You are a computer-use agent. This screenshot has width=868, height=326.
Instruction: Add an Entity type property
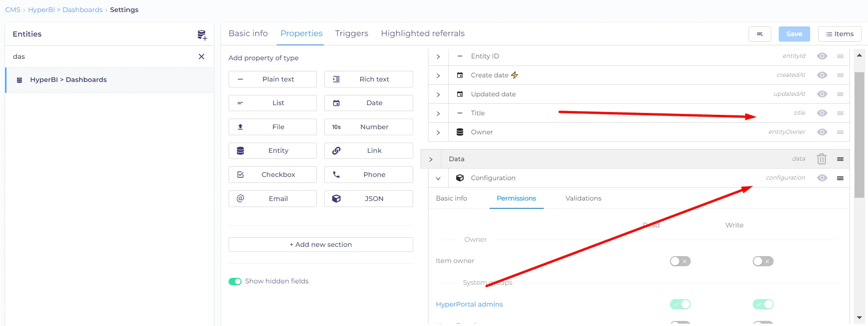point(273,150)
